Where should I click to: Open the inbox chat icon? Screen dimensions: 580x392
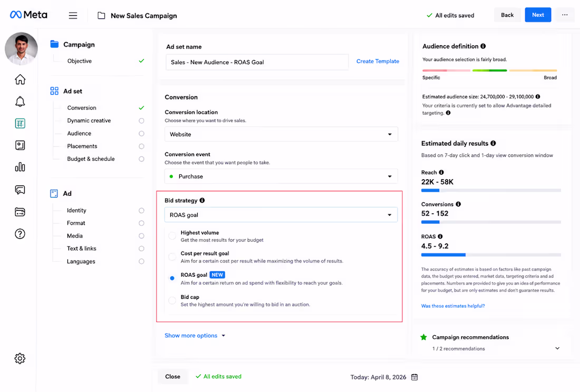coord(20,190)
